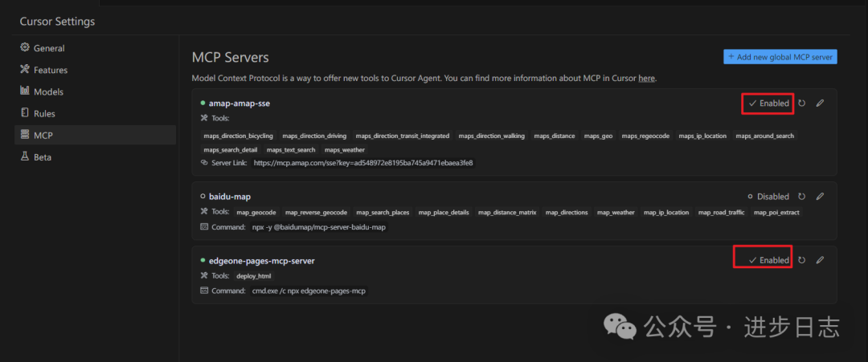This screenshot has height=362, width=868.
Task: Click the tools icon in baidu-map card
Action: (x=203, y=212)
